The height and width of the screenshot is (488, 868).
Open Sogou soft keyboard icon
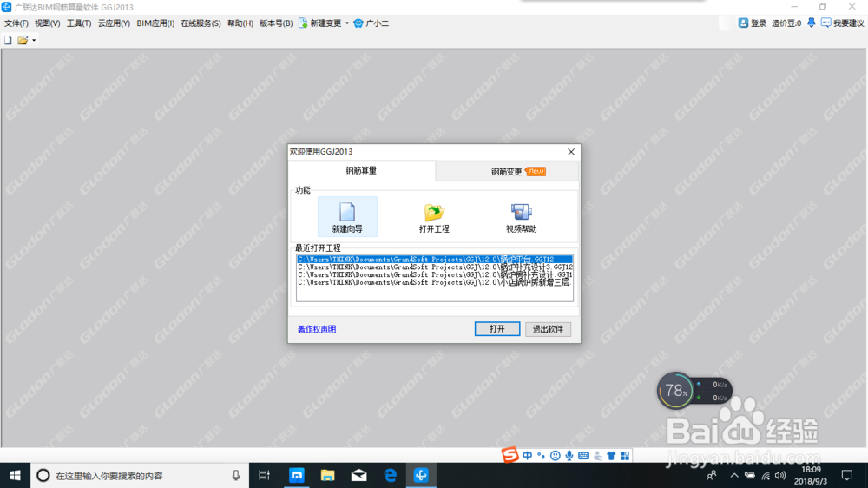point(583,455)
